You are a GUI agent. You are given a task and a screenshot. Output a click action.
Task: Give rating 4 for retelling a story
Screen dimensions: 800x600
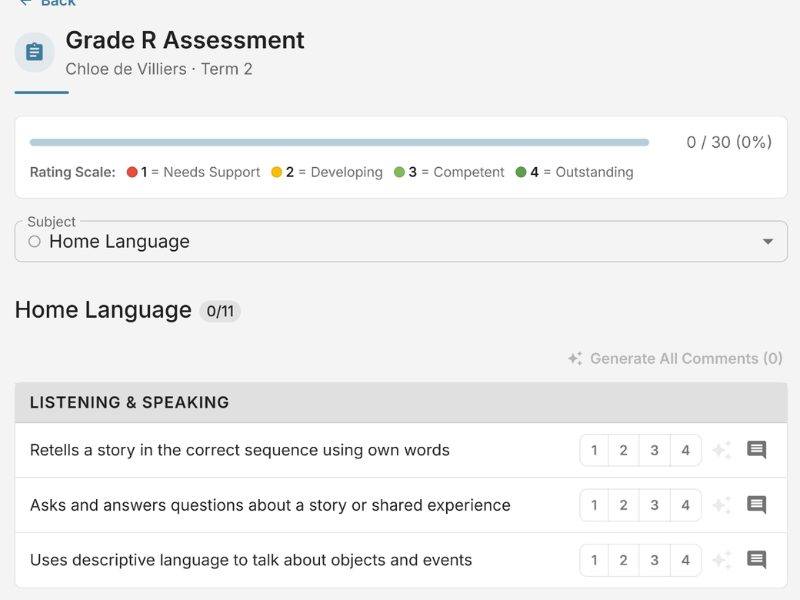point(685,450)
